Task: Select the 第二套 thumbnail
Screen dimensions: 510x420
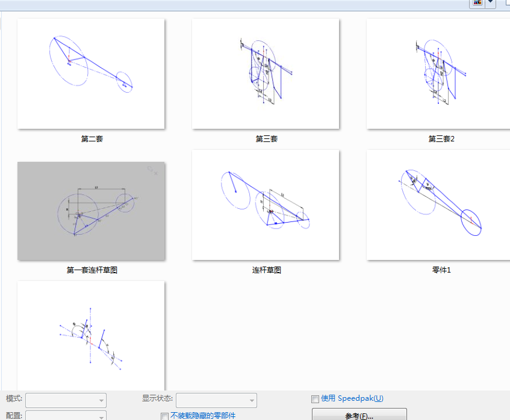Action: point(91,74)
